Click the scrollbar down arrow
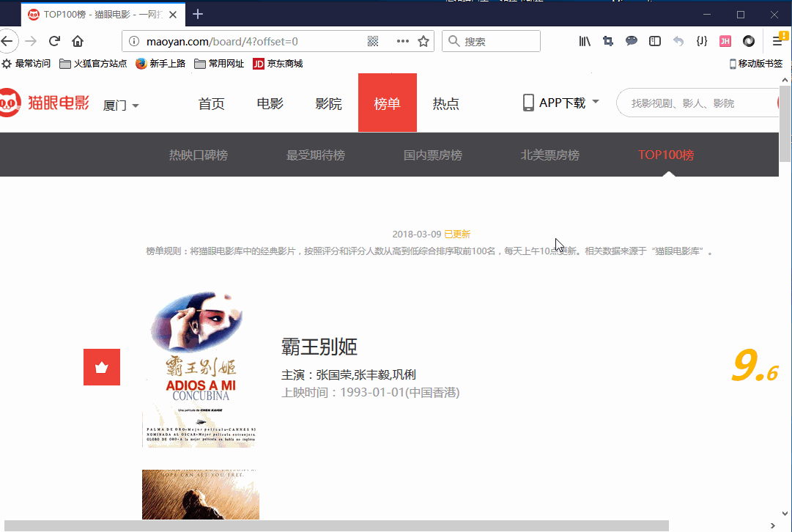The width and height of the screenshot is (792, 532). tap(785, 514)
